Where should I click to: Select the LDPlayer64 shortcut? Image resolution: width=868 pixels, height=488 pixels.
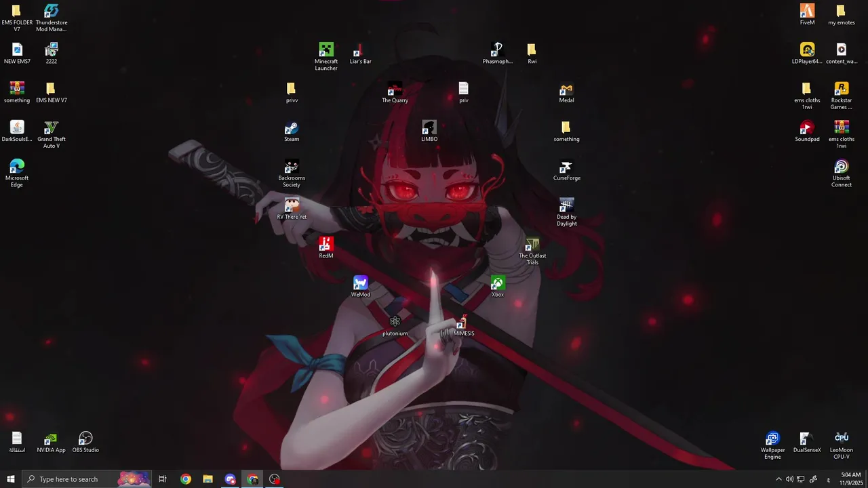point(807,50)
